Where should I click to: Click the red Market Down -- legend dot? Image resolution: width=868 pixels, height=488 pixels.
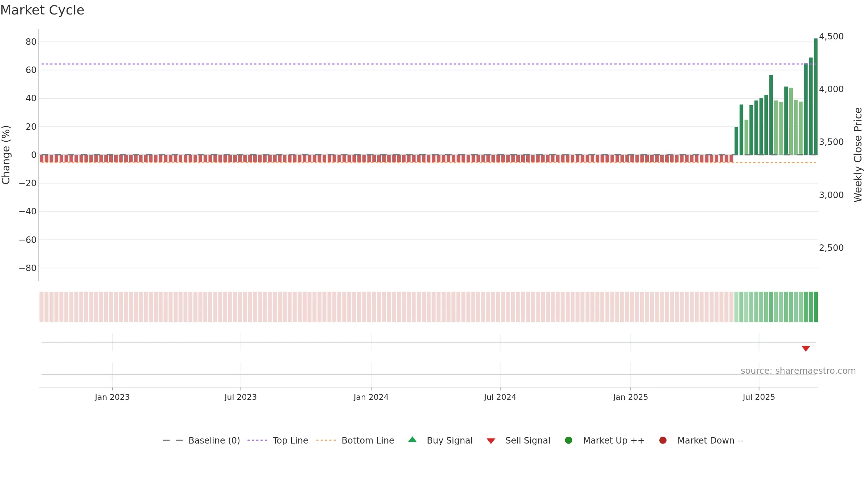pos(663,440)
